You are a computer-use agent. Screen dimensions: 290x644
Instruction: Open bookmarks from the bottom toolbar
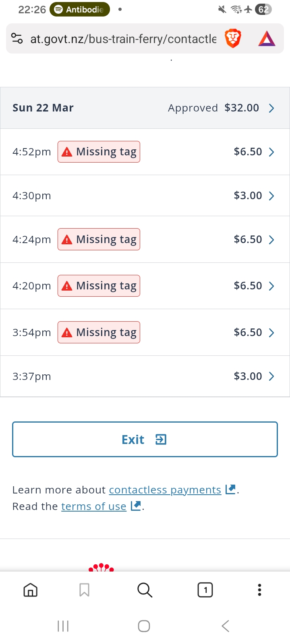click(84, 590)
